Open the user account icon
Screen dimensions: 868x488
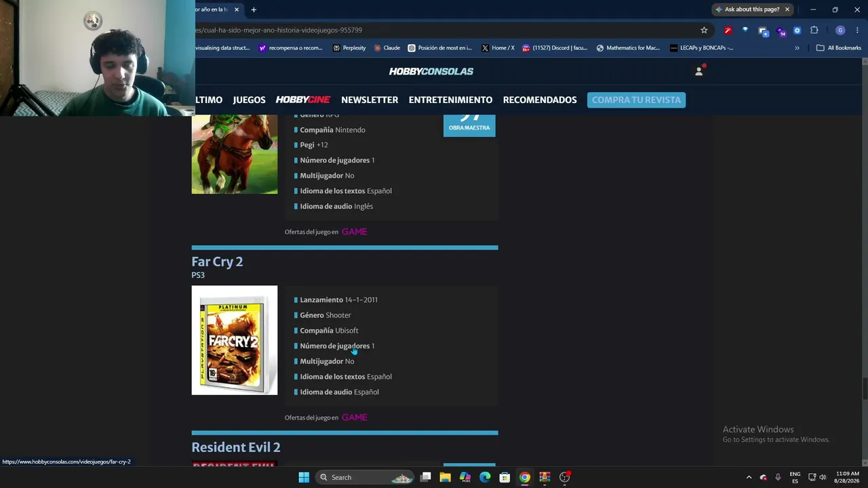pos(699,71)
